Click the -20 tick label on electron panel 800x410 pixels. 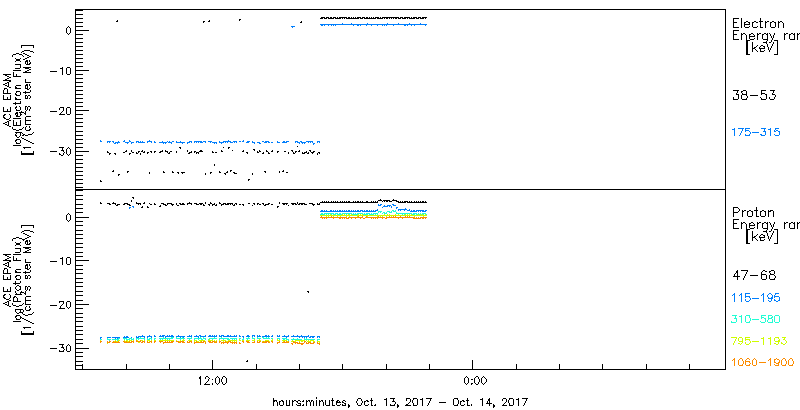[59, 111]
